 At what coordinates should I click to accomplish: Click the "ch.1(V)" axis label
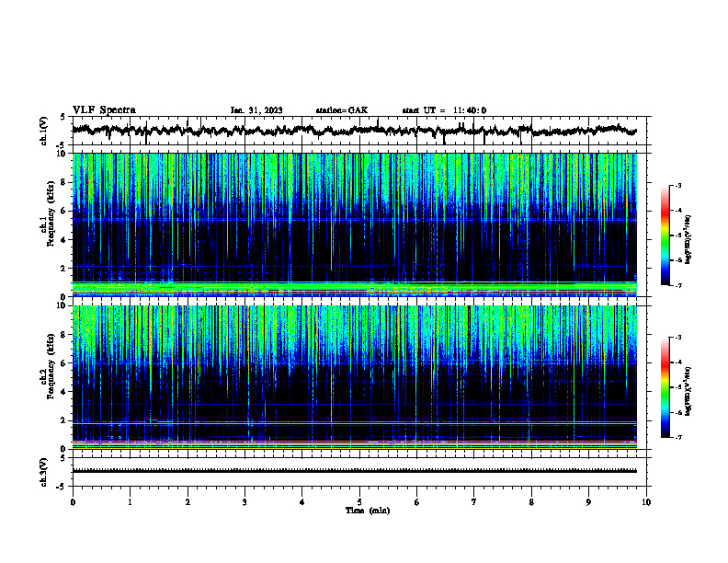pyautogui.click(x=43, y=131)
